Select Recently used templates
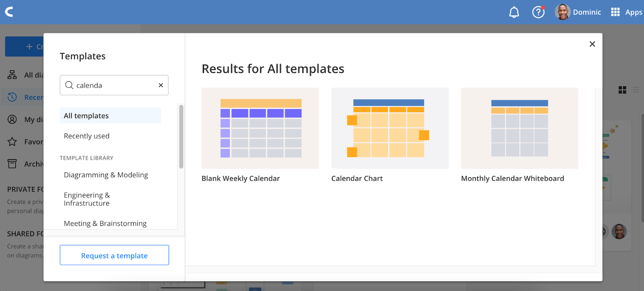Screen dimensions: 644x291 [x=87, y=136]
